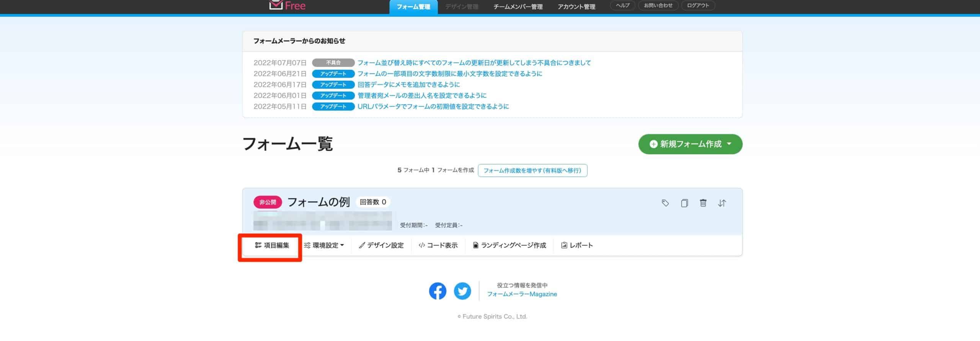Click the sort arrows icon on the form card
Image resolution: width=980 pixels, height=341 pixels.
point(722,203)
